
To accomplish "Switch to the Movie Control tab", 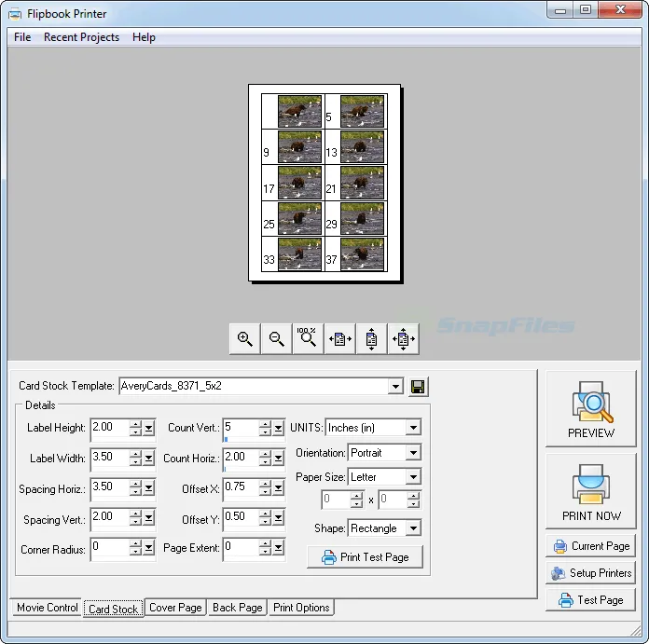I will coord(48,608).
